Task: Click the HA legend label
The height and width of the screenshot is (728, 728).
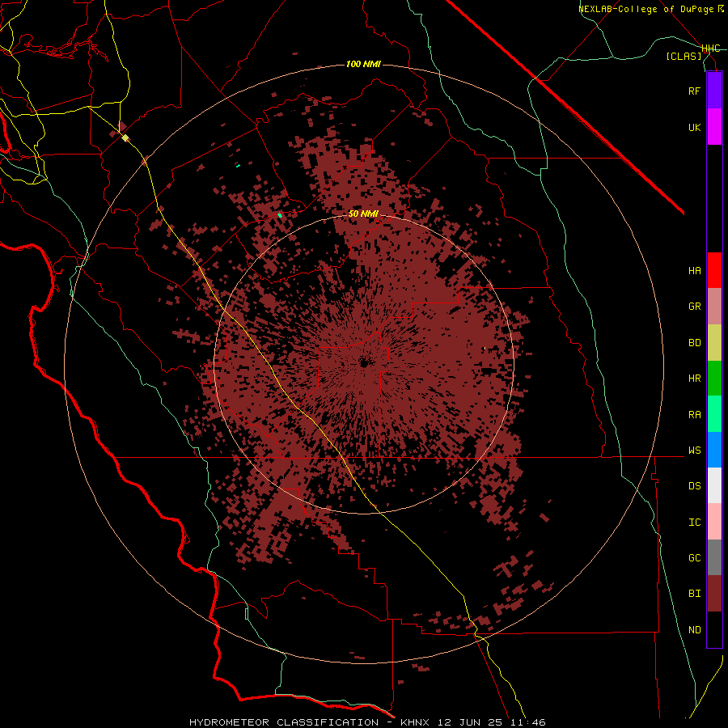Action: 695,271
